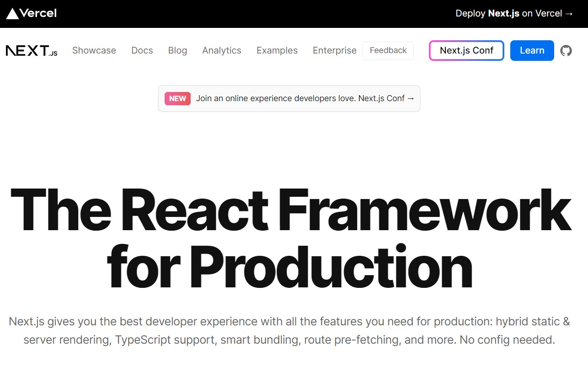Open the GitHub icon link
This screenshot has width=588, height=367.
click(566, 50)
